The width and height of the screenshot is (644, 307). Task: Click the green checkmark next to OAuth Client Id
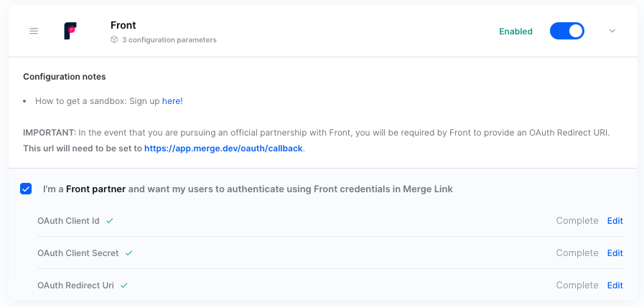(110, 221)
